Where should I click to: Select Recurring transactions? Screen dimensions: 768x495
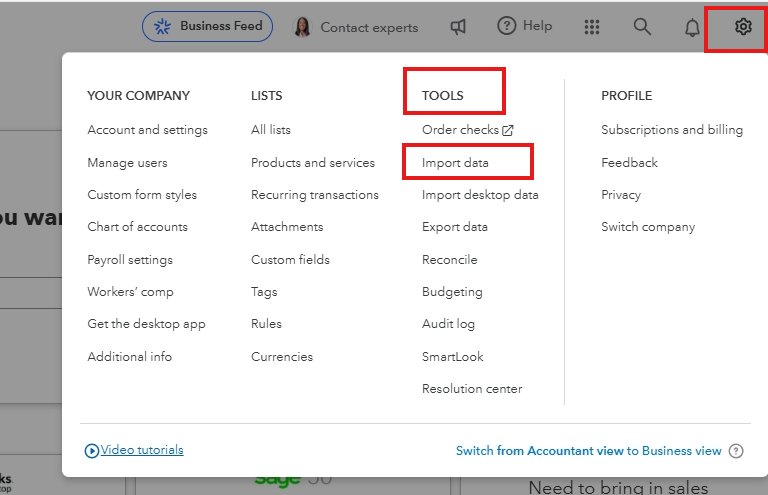tap(314, 195)
